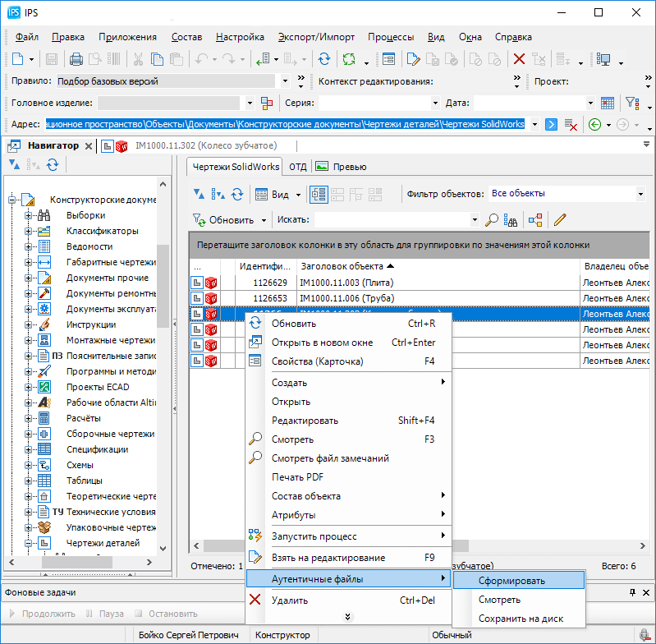
Task: Open the Правило combo box dropdown
Action: coord(285,81)
